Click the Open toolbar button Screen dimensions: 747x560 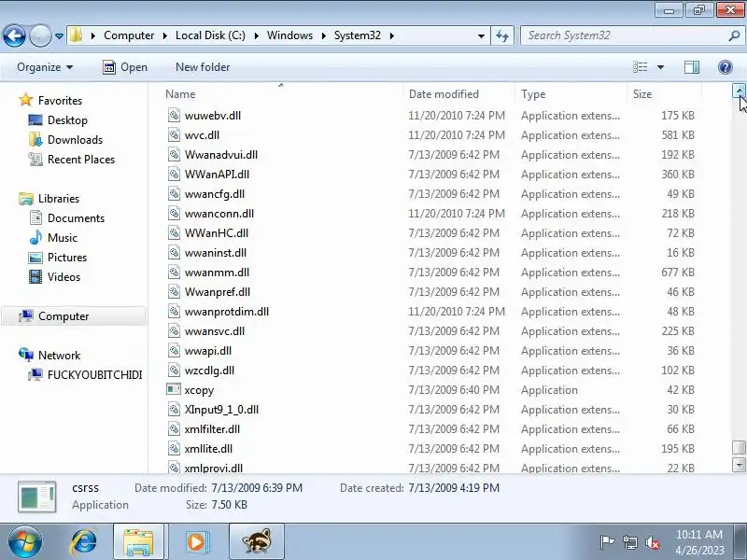125,67
